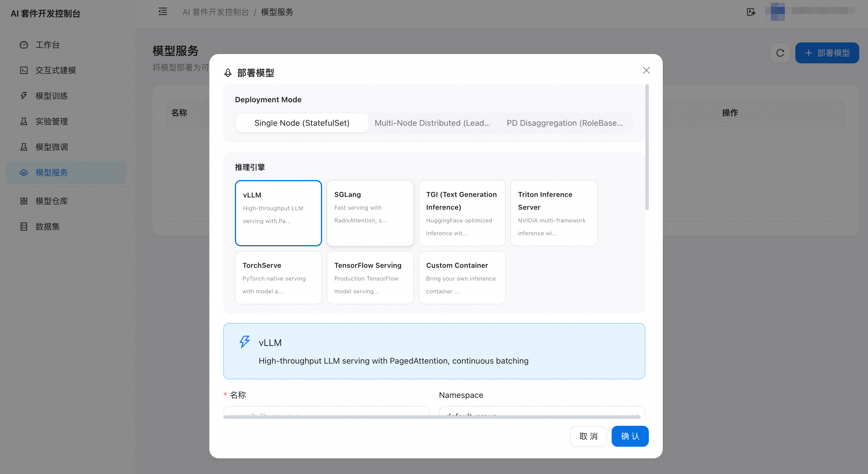Viewport: 868px width, 474px height.
Task: Click the 实验管理 flask icon
Action: (x=24, y=121)
